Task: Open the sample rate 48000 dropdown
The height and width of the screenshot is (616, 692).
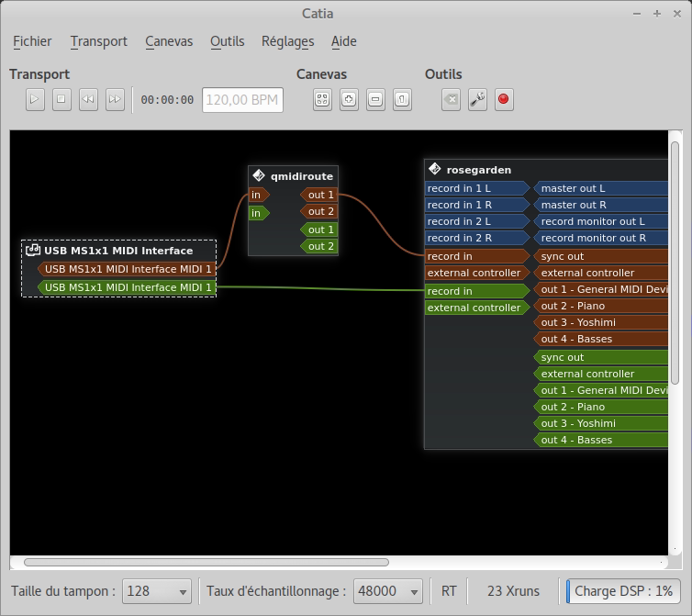Action: pyautogui.click(x=388, y=591)
